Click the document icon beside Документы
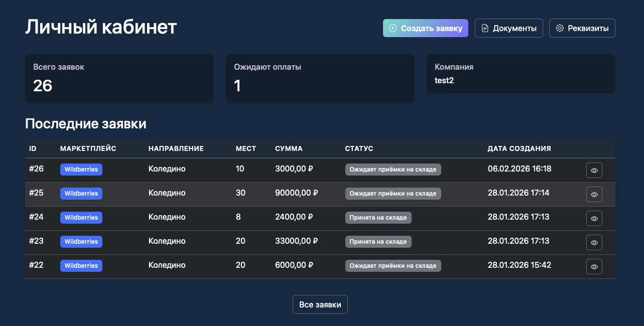 (485, 29)
